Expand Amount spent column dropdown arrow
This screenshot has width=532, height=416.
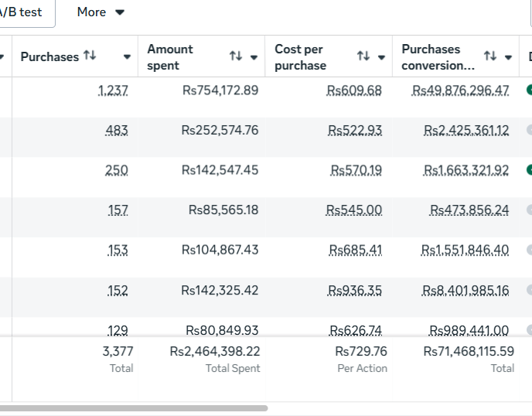coord(254,57)
